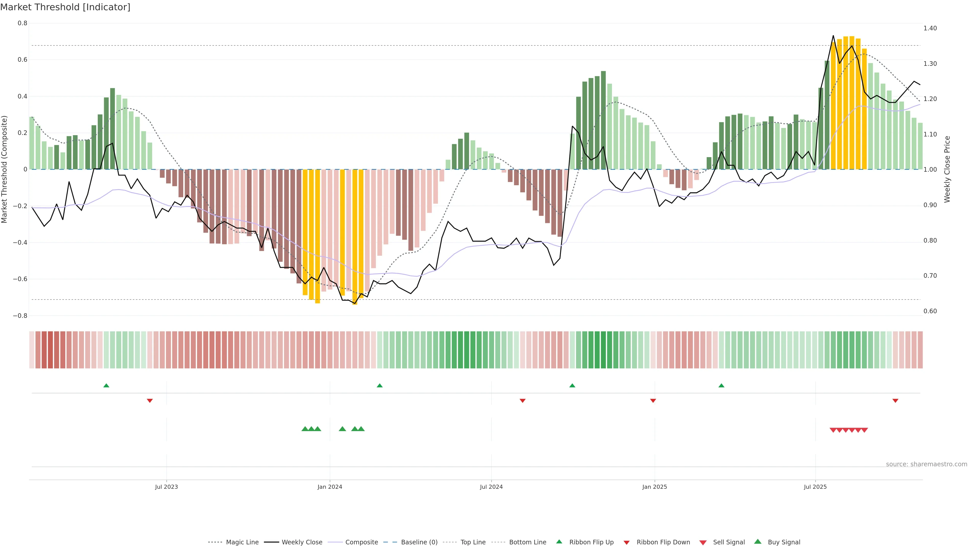This screenshot has width=980, height=551.
Task: Click the Weekly Close Price axis title
Action: (x=947, y=169)
